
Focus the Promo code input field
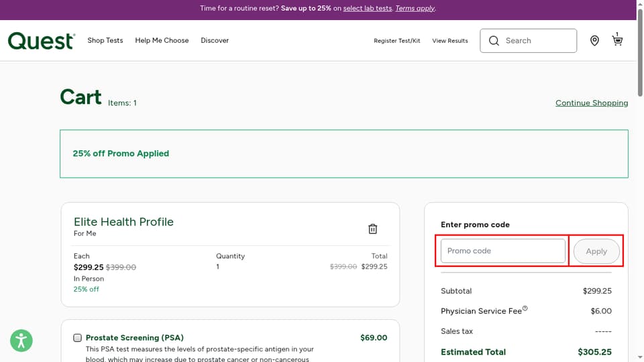[502, 251]
